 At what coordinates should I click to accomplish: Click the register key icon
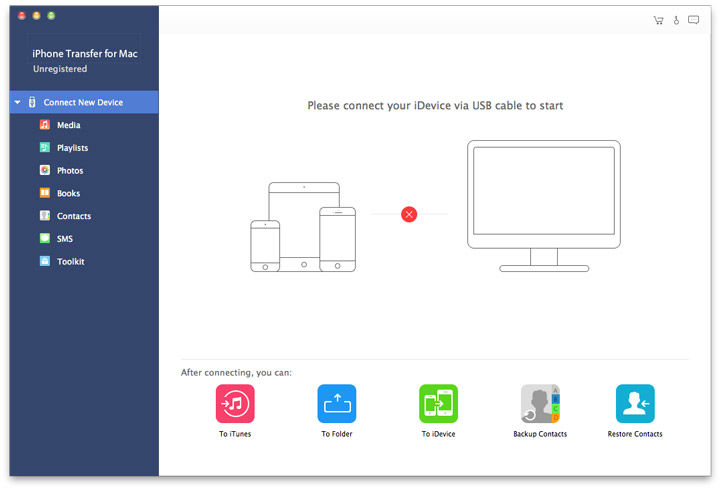tap(676, 20)
